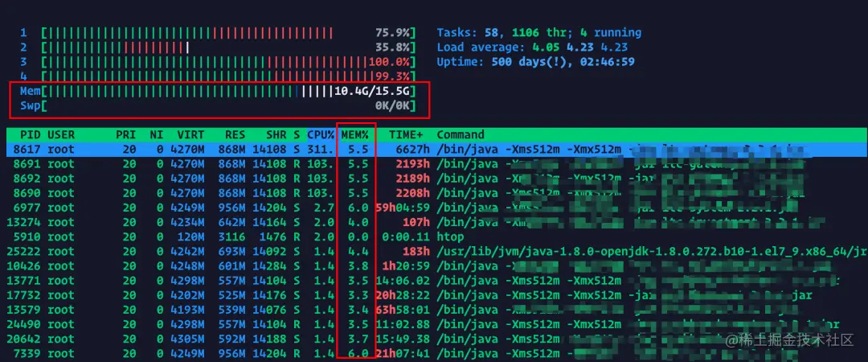Click the 311. CPU% value
Image resolution: width=868 pixels, height=362 pixels.
coord(321,149)
